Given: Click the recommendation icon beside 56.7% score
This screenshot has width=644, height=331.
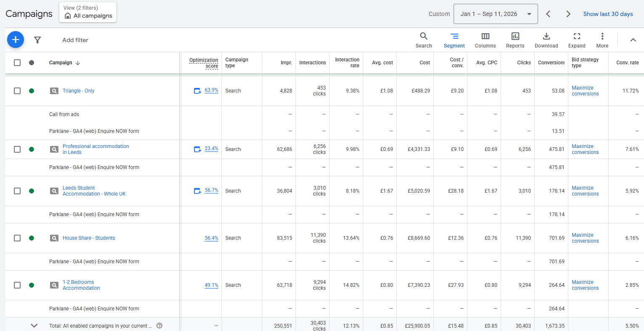Looking at the screenshot, I should click(x=198, y=191).
